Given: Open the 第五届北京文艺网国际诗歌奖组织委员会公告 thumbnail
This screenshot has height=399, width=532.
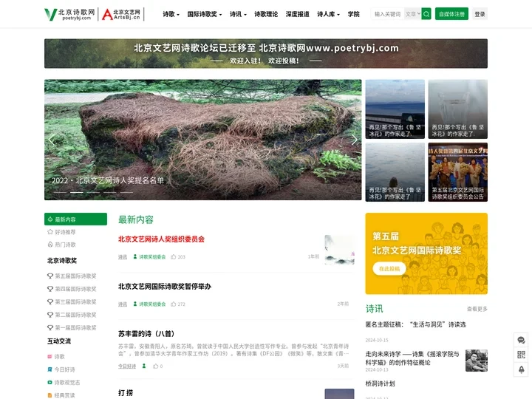Looking at the screenshot, I should tap(457, 172).
